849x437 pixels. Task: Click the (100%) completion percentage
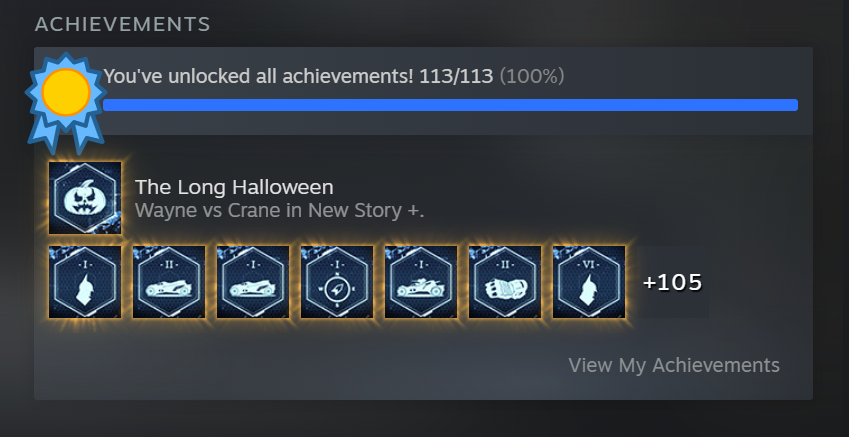pos(532,76)
